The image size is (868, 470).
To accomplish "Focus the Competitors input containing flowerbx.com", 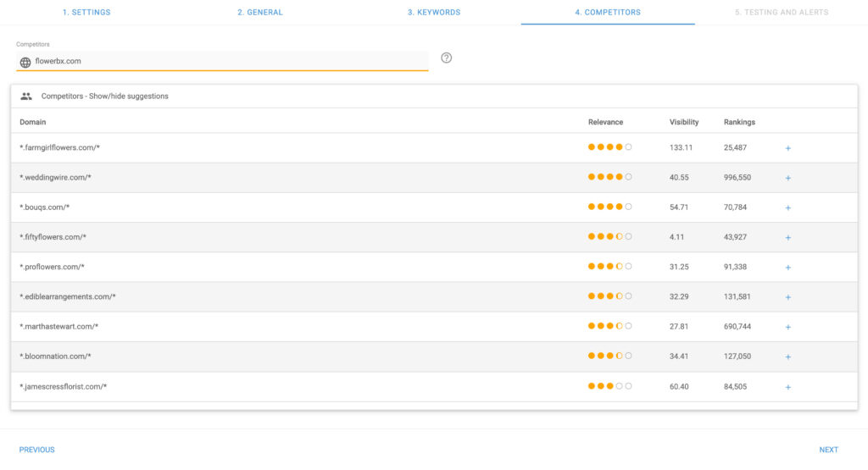I will (222, 61).
